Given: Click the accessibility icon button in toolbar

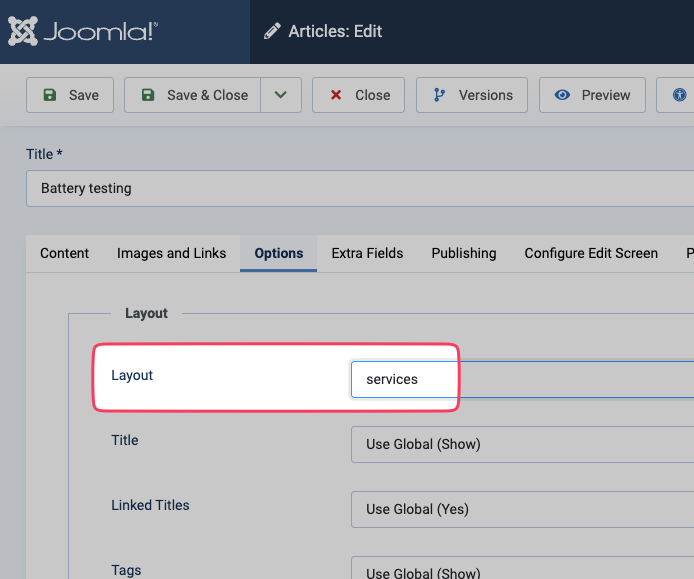Looking at the screenshot, I should pyautogui.click(x=679, y=95).
